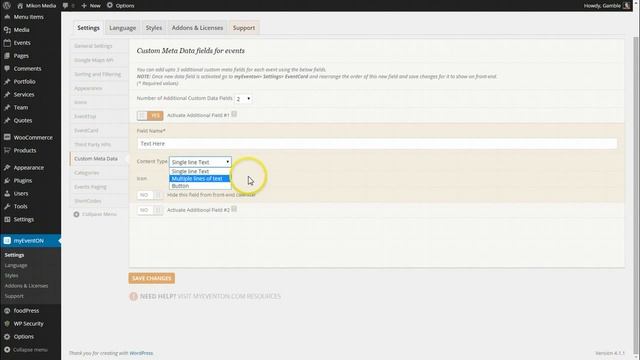This screenshot has width=640, height=360.
Task: Open the Options gear in the top bar
Action: point(110,5)
